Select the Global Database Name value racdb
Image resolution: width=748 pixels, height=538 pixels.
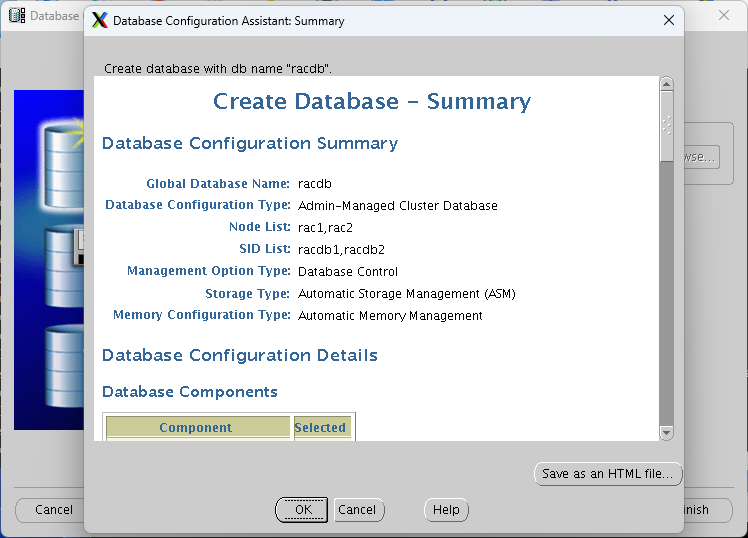[x=314, y=184]
